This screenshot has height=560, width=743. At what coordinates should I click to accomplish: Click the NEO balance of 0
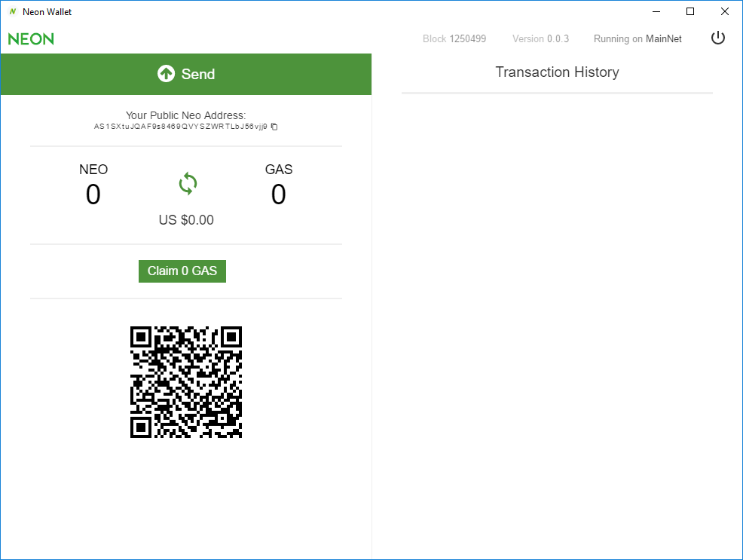tap(93, 194)
